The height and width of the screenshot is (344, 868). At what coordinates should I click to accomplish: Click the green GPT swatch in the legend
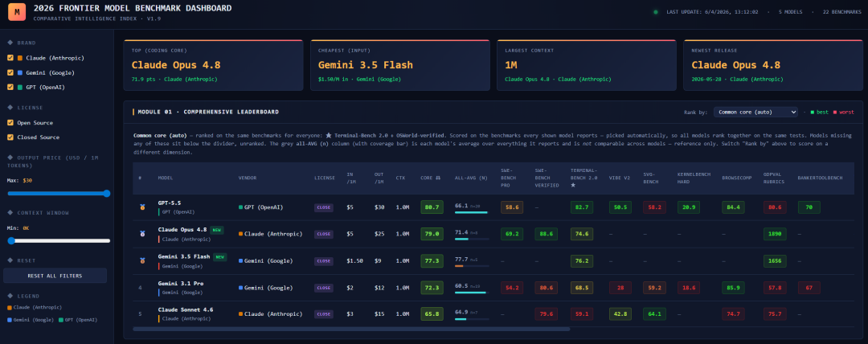60,320
